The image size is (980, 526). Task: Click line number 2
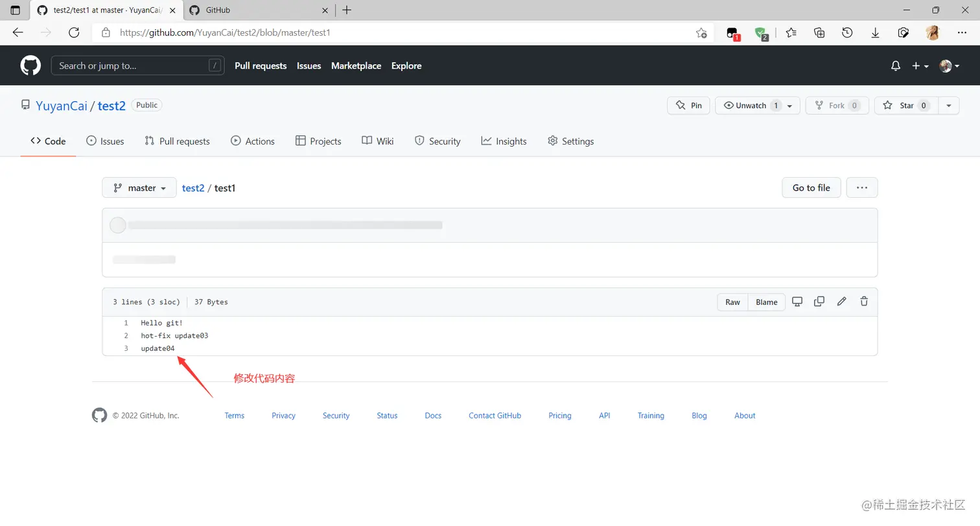[126, 336]
